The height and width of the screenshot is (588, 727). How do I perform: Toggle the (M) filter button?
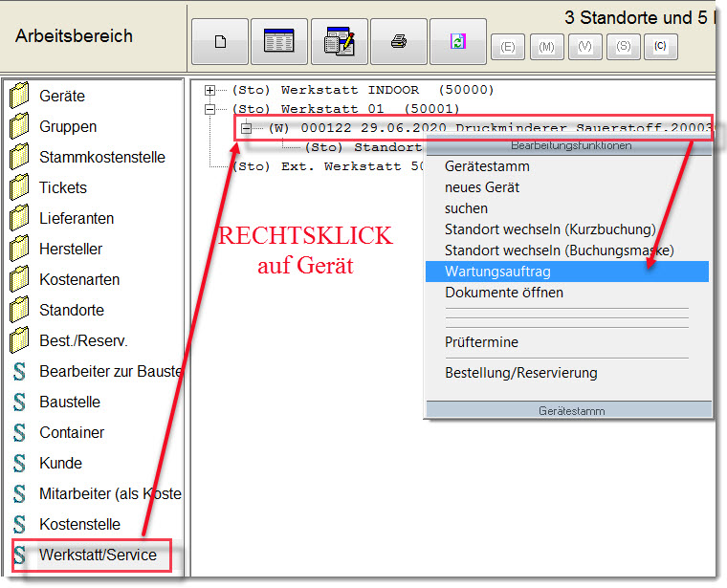pos(546,46)
